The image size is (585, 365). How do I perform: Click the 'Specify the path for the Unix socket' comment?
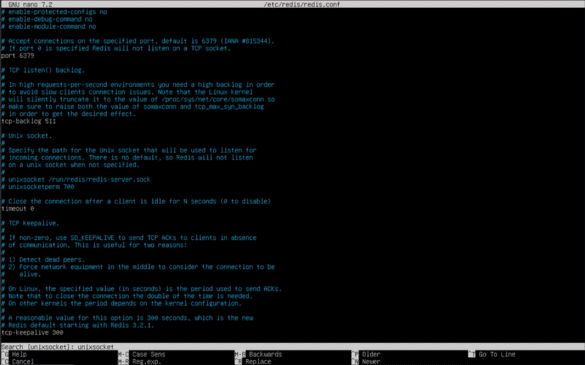(129, 150)
